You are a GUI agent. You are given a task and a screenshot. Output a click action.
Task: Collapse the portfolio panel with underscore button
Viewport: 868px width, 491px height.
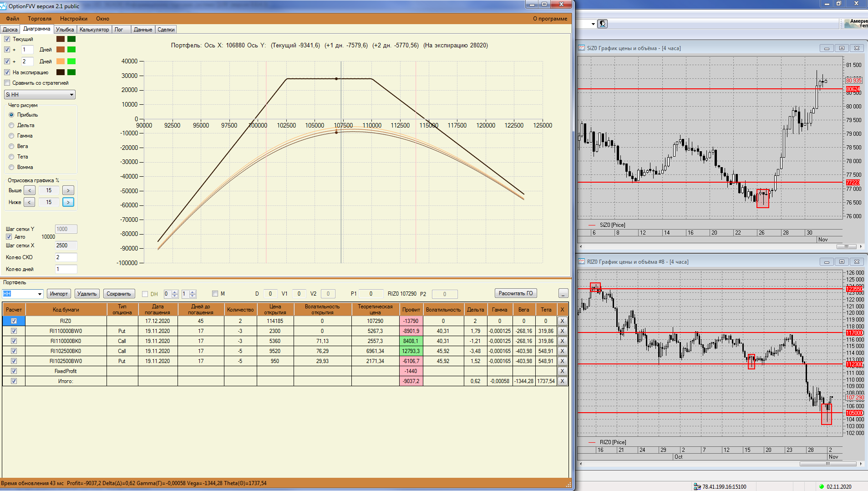click(x=563, y=294)
